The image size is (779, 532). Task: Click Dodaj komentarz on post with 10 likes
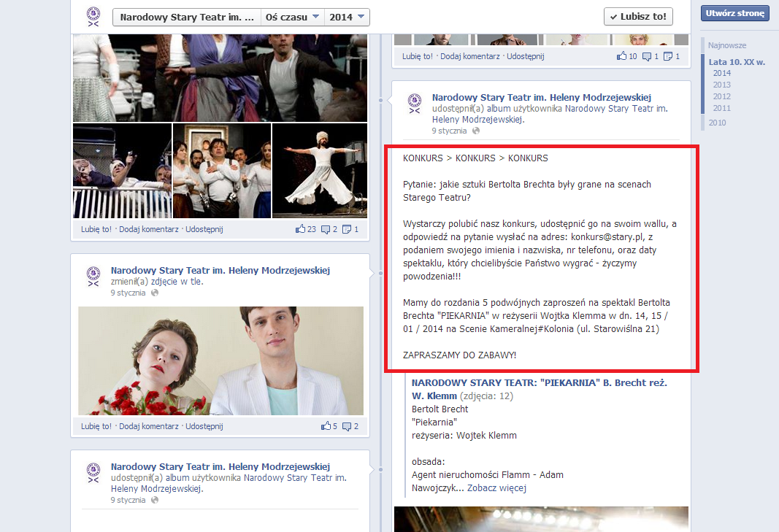pos(470,57)
